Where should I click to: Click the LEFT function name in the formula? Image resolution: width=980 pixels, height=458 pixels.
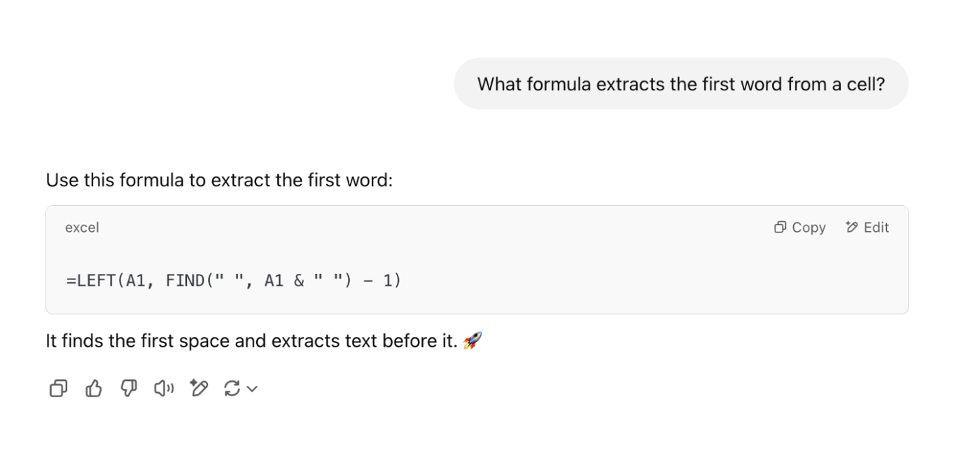point(95,281)
